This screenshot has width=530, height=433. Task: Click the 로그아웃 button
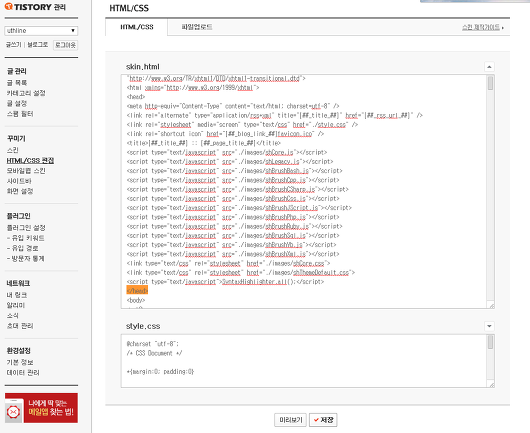click(x=66, y=45)
